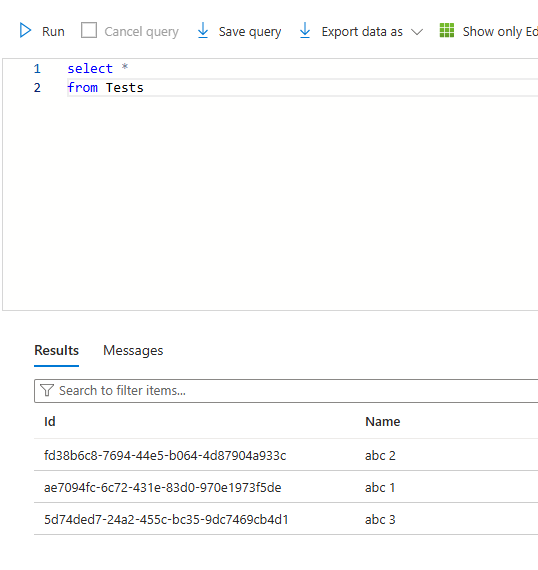Click Export data as label
The height and width of the screenshot is (570, 538).
coord(362,32)
